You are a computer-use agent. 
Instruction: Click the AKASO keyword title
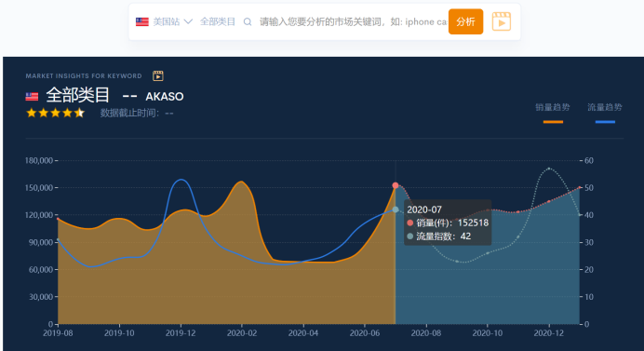coord(165,97)
